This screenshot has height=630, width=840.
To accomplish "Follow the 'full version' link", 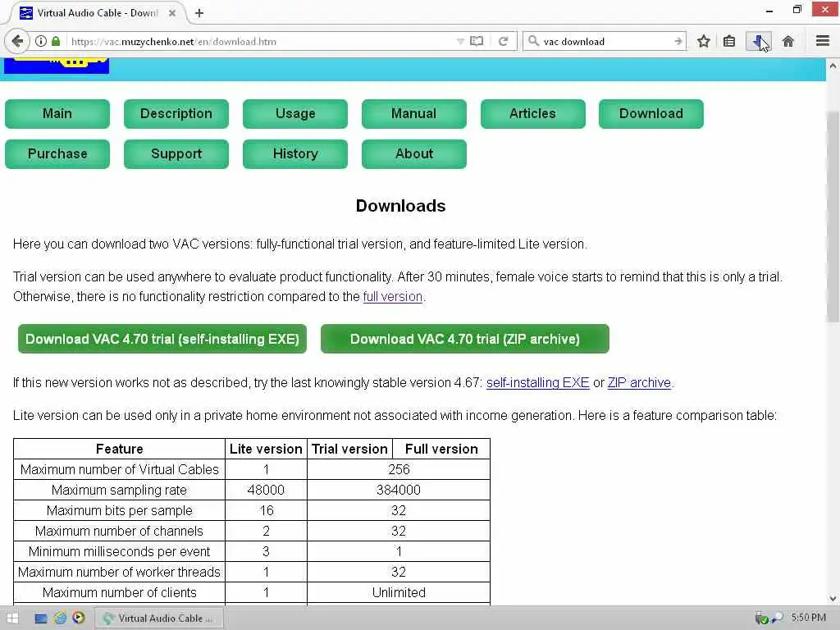I will pyautogui.click(x=393, y=296).
